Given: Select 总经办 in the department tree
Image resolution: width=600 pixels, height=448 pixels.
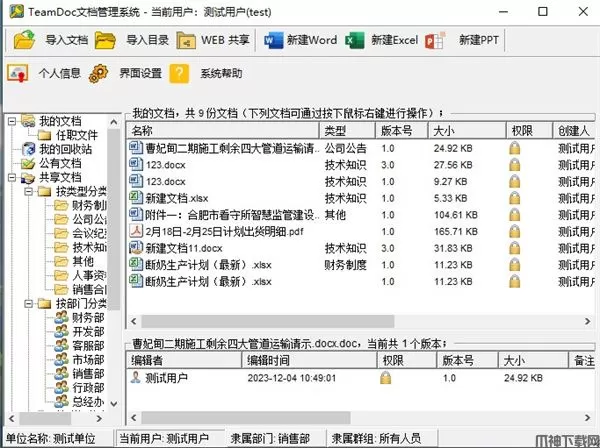Looking at the screenshot, I should pyautogui.click(x=80, y=401).
